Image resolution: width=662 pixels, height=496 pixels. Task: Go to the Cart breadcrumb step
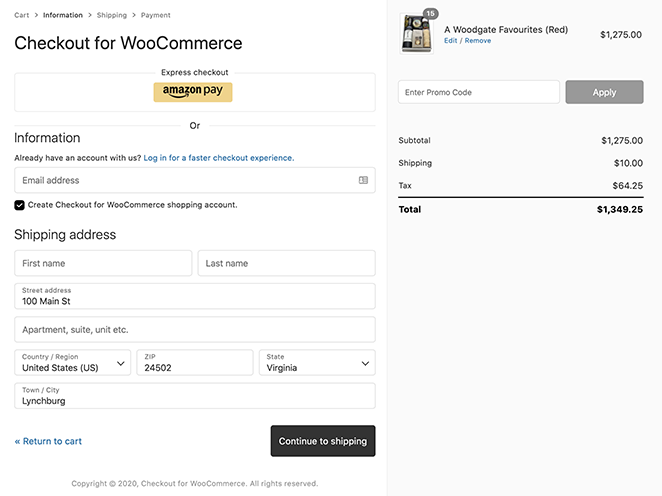(22, 16)
